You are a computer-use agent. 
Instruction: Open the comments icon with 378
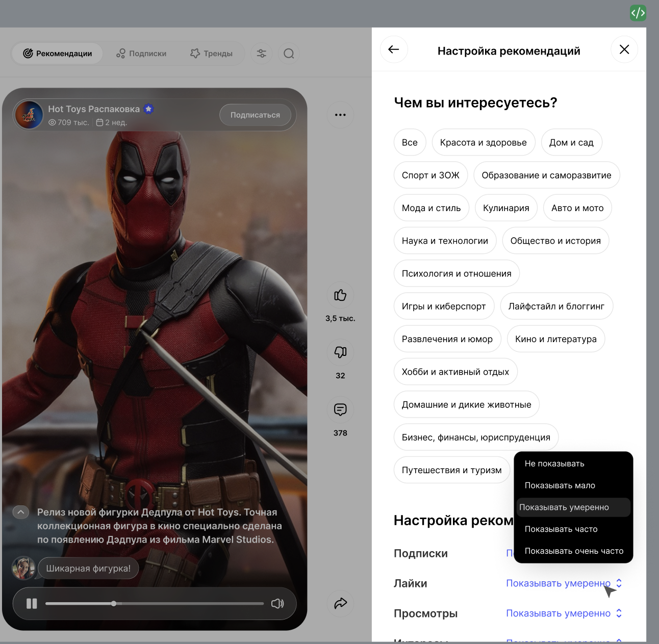[x=340, y=409]
